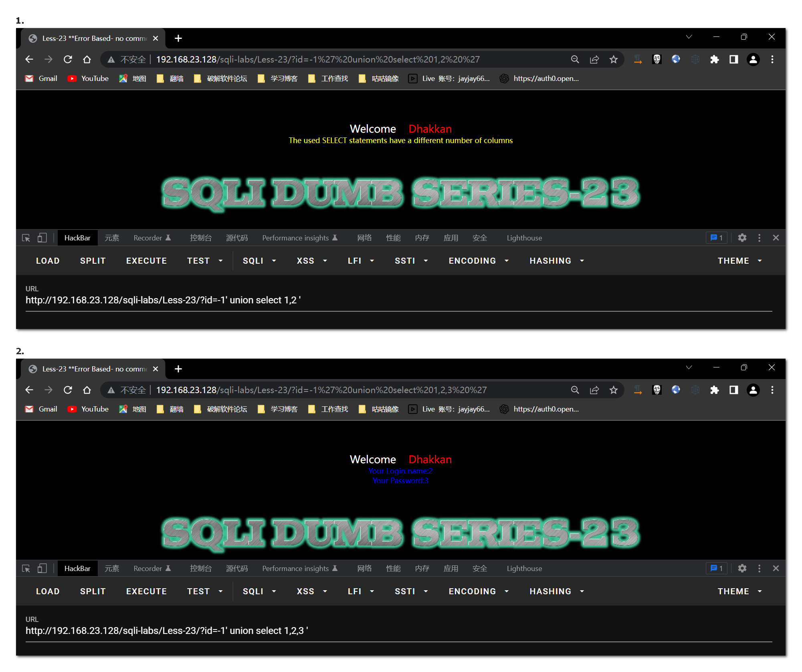Expand the THEME dropdown in screenshot 1 HackBar

[739, 261]
